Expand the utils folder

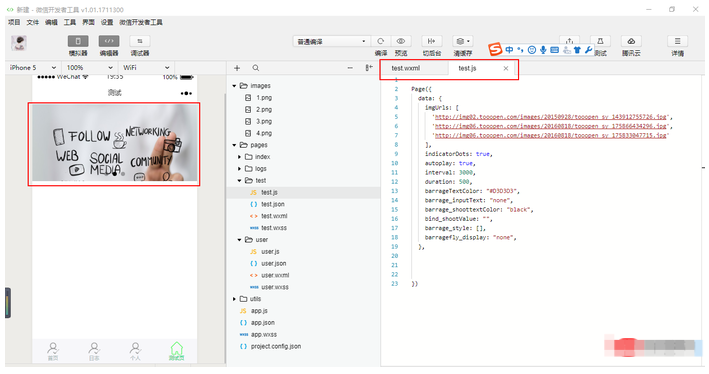point(234,299)
